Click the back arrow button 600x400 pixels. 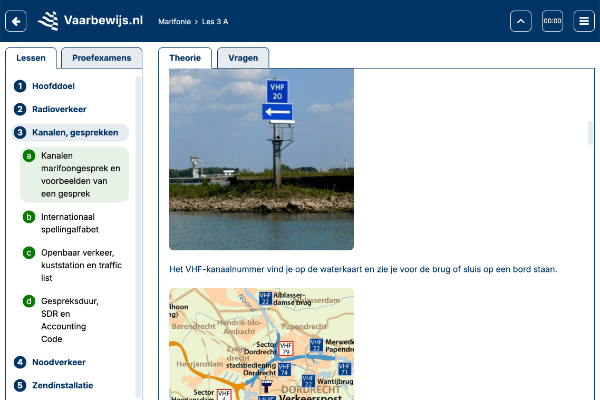[x=16, y=20]
